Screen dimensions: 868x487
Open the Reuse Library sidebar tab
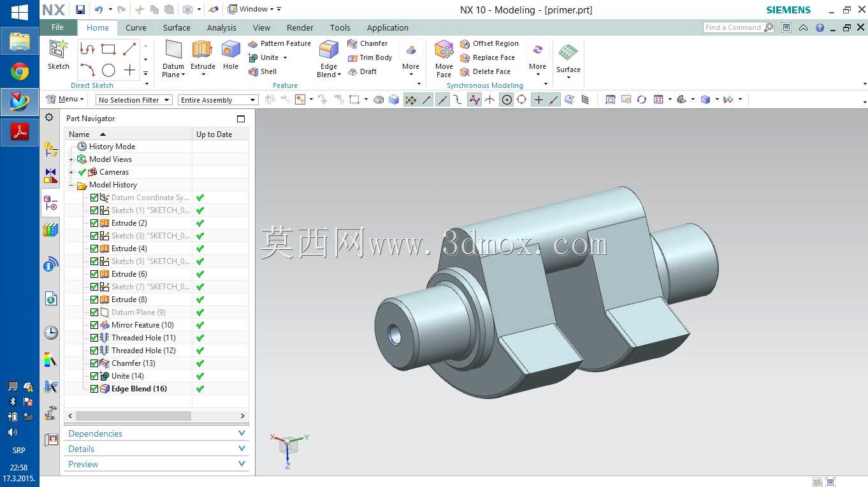(50, 229)
